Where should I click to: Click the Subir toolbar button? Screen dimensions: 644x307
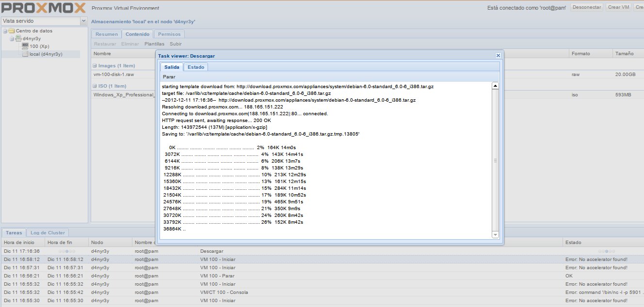pyautogui.click(x=176, y=44)
